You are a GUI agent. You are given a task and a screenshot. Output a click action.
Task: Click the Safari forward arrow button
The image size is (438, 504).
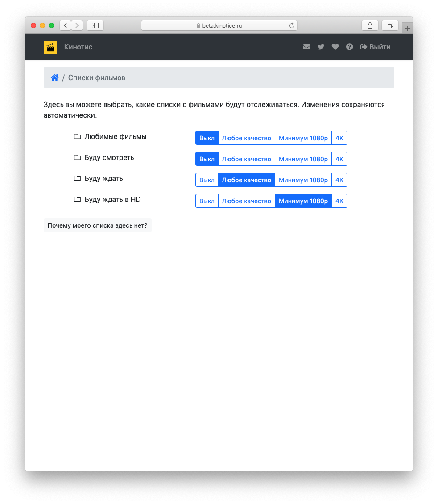pos(77,25)
